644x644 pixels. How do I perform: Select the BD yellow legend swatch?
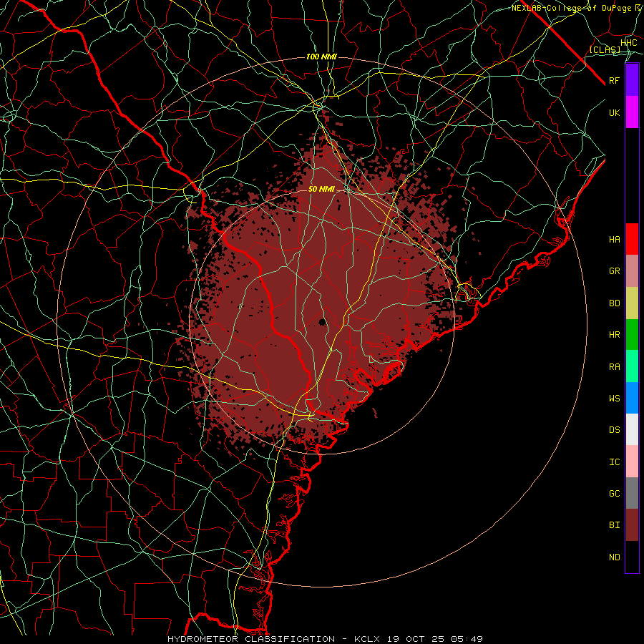pos(632,303)
